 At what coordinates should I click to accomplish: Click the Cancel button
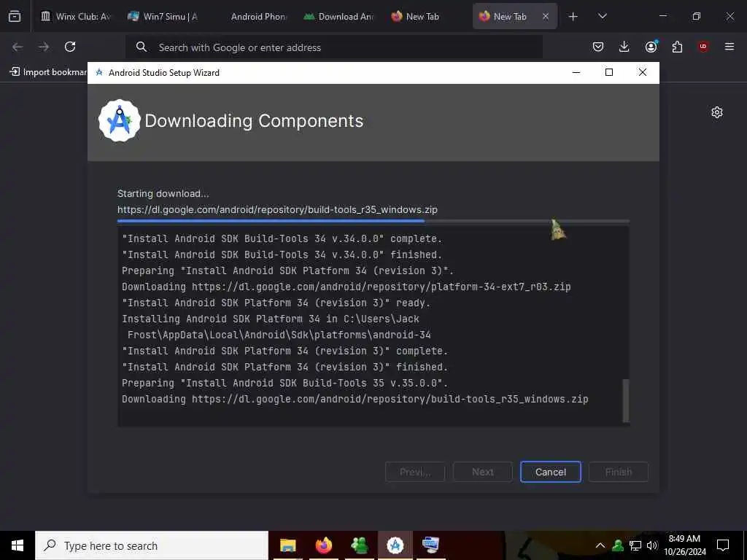[551, 472]
